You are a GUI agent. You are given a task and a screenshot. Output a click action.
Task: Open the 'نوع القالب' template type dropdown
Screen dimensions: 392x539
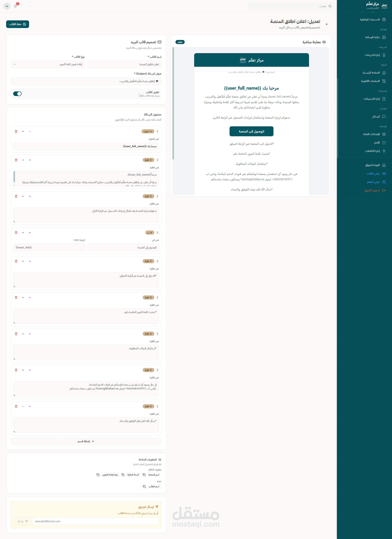(48, 64)
